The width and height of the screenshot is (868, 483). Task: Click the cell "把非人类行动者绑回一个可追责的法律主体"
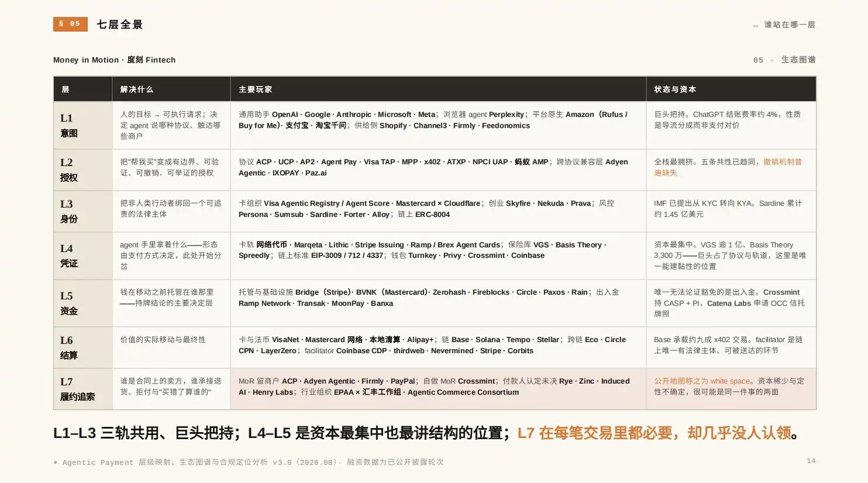(x=171, y=211)
